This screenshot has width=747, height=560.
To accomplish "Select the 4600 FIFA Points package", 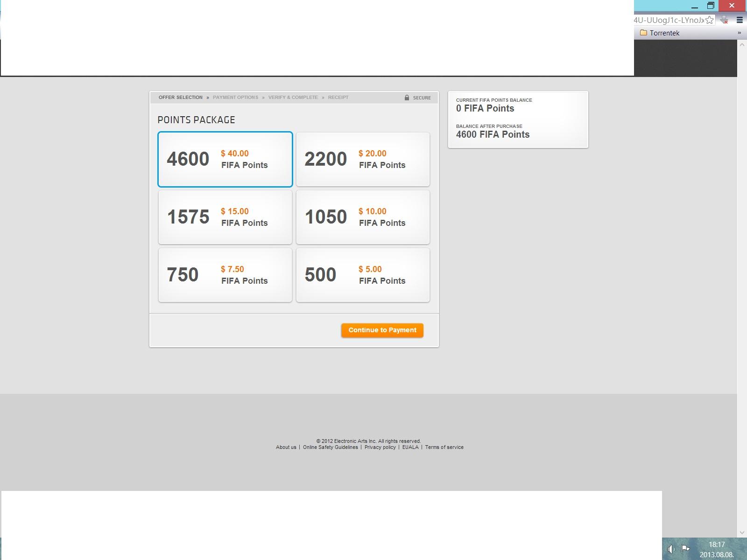I will click(x=225, y=159).
